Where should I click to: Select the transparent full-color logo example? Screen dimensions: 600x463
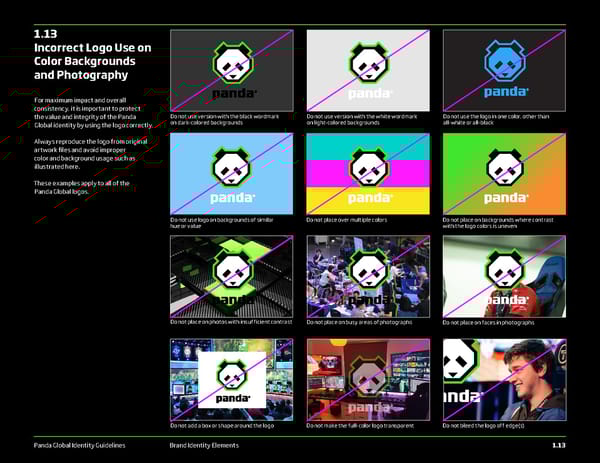(x=368, y=380)
